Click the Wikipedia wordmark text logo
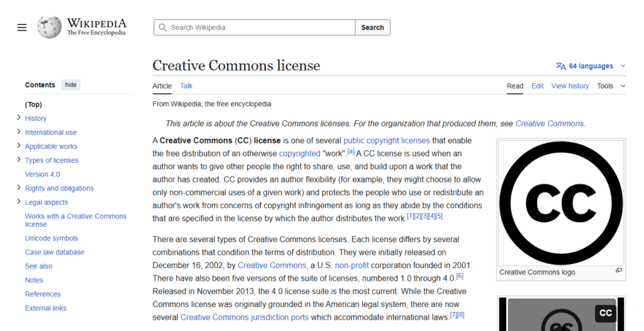The image size is (644, 331). pos(96,26)
